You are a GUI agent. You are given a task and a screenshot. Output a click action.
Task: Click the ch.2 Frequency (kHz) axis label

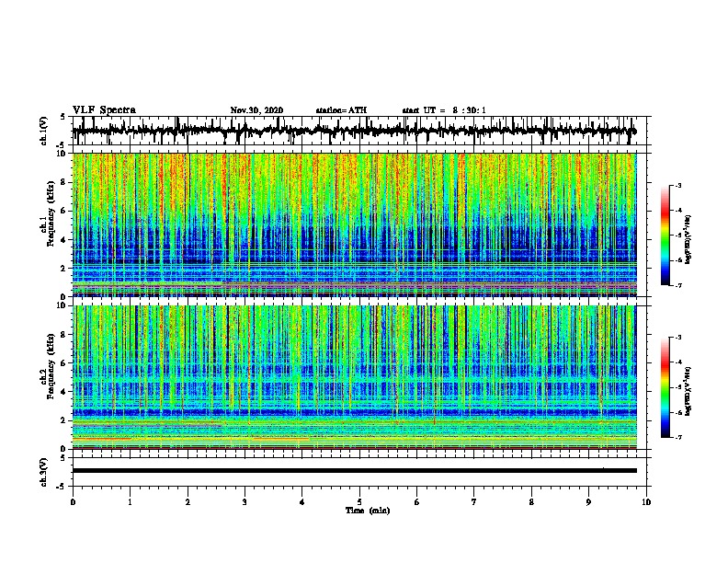click(48, 366)
